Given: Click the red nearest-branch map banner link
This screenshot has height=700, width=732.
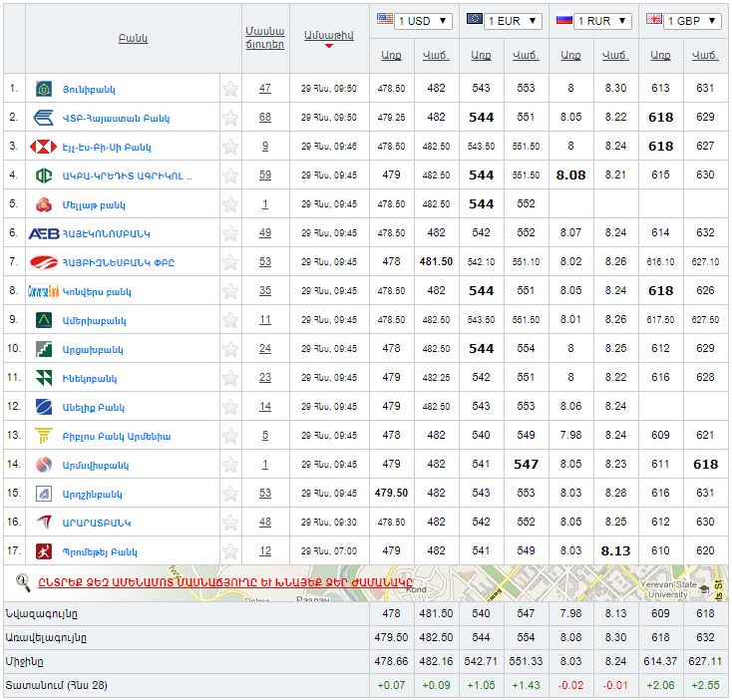Looking at the screenshot, I should click(224, 582).
